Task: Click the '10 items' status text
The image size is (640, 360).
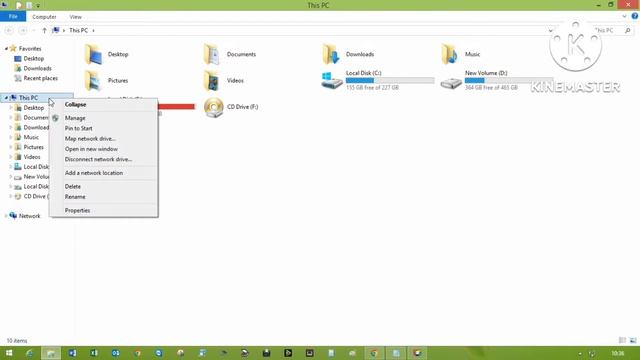Action: (x=17, y=340)
